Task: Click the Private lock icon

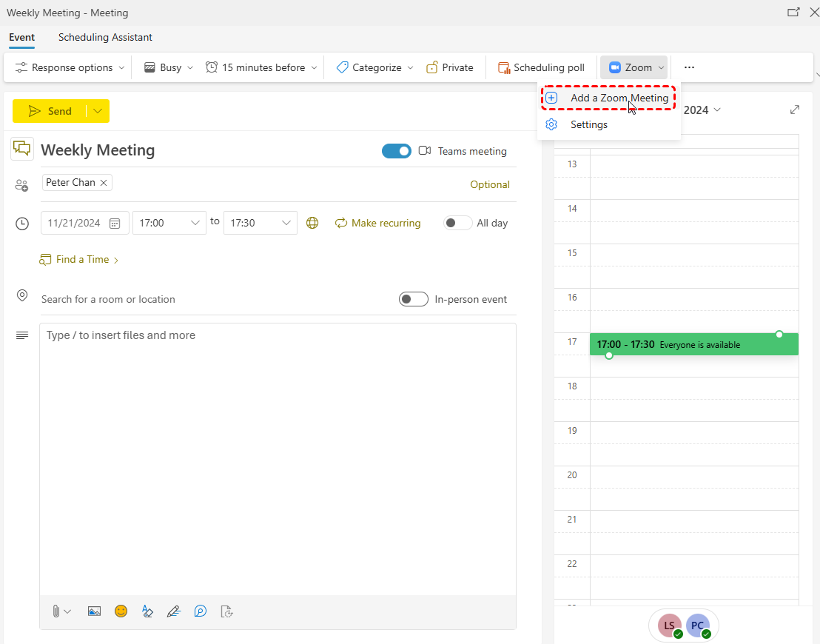Action: pos(432,67)
